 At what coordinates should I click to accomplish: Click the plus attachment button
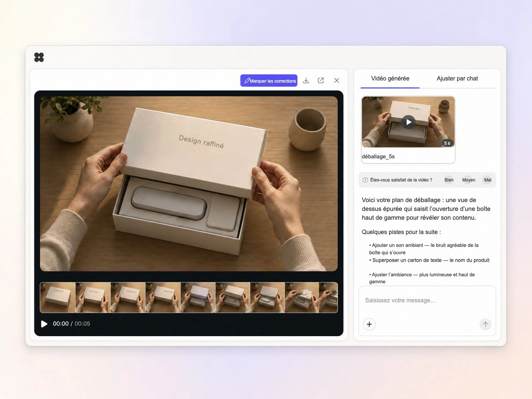tap(369, 324)
